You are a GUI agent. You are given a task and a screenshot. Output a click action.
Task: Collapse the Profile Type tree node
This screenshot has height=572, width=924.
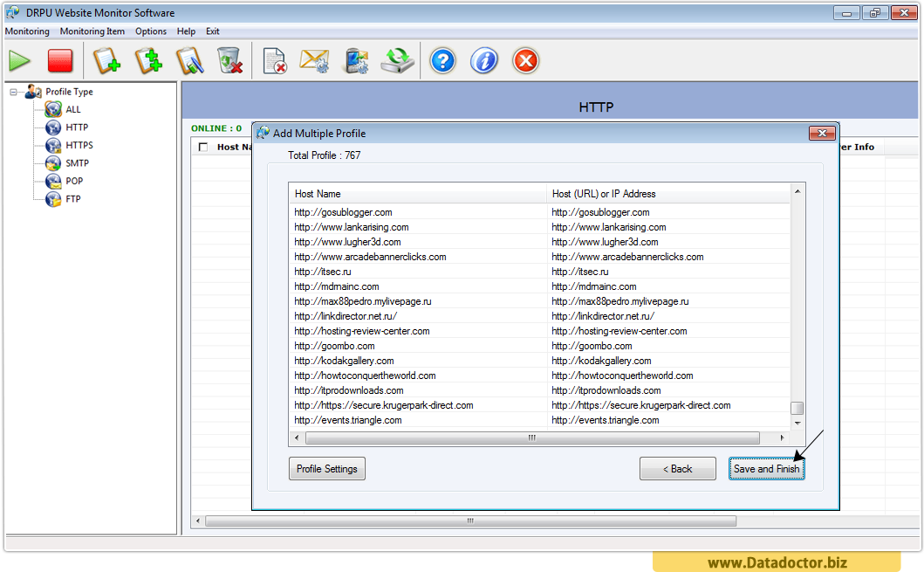click(x=14, y=92)
